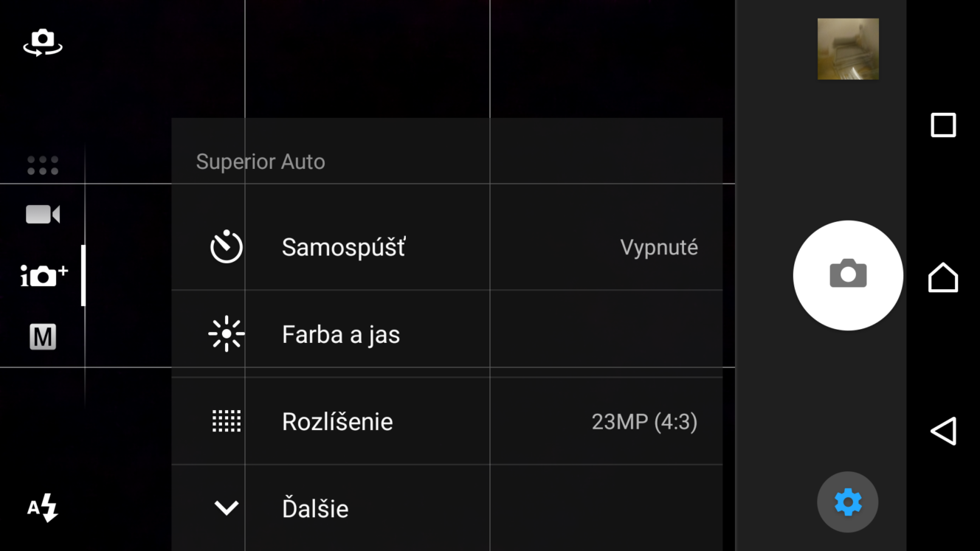Expand Ďalšie more settings chevron

coord(226,507)
